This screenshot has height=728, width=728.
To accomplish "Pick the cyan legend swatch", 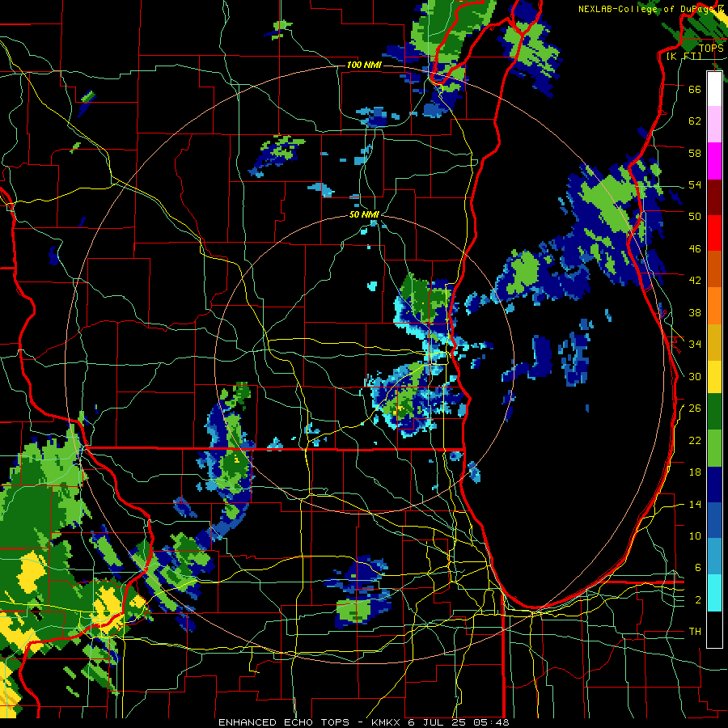I will tap(714, 594).
